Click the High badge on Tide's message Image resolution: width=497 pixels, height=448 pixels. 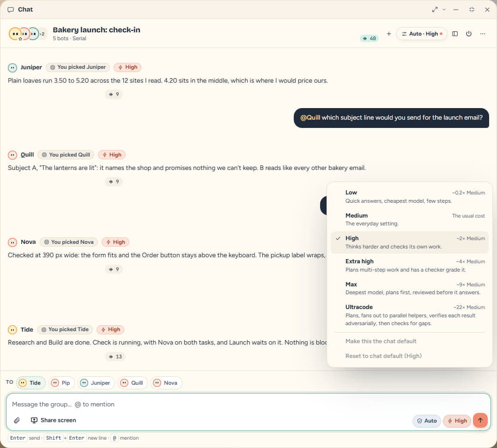110,329
